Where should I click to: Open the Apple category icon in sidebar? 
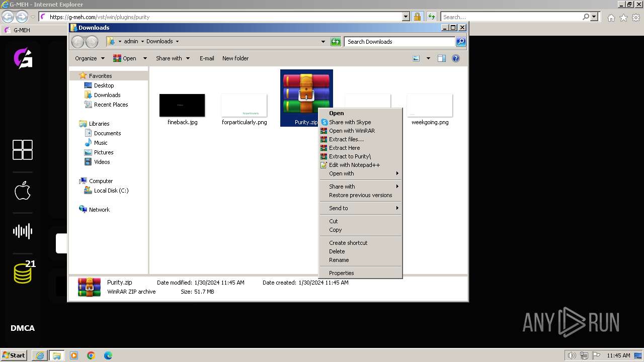coord(23,191)
